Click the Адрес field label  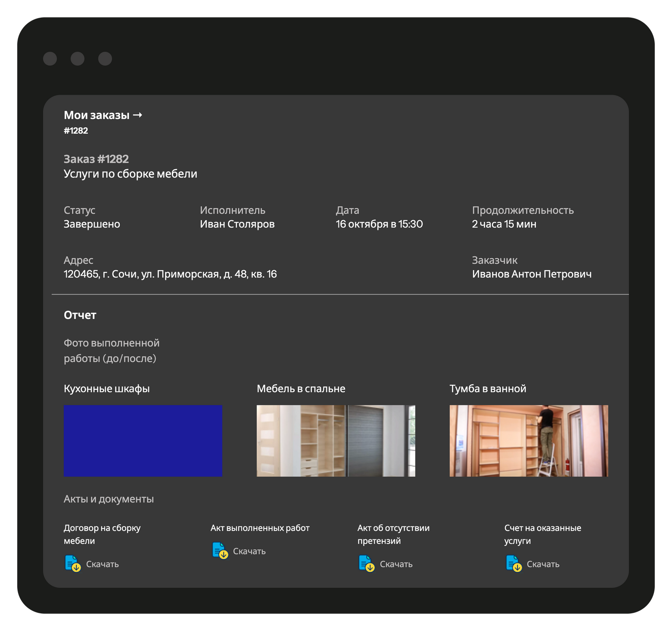coord(79,260)
